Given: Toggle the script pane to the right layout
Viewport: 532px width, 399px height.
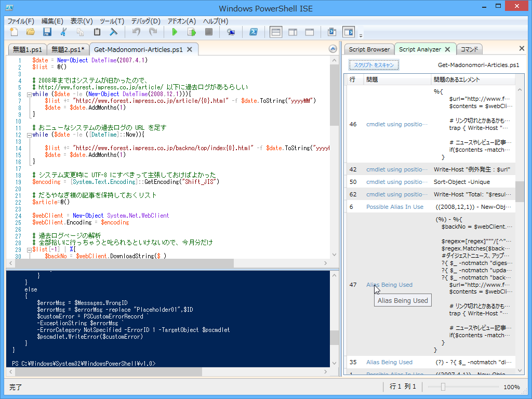Looking at the screenshot, I should point(292,32).
